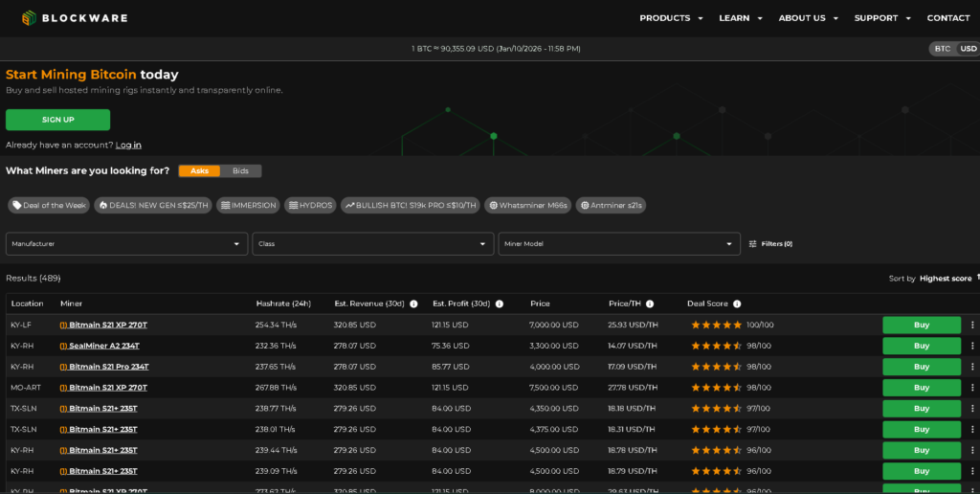This screenshot has width=980, height=494.
Task: Open the CONTACT page
Action: click(x=948, y=18)
